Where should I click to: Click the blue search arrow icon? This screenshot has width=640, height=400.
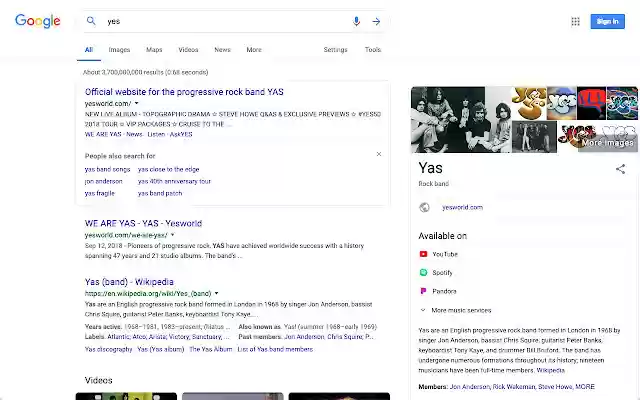click(376, 21)
